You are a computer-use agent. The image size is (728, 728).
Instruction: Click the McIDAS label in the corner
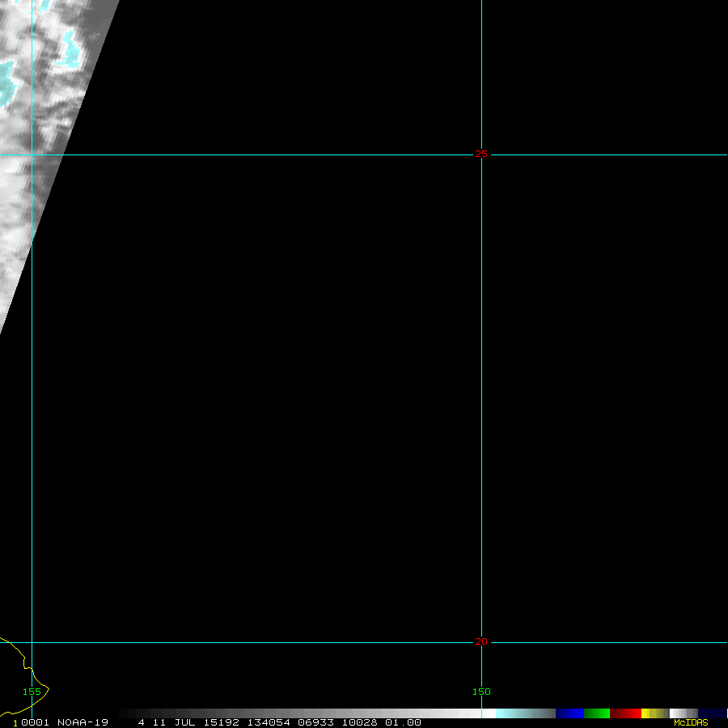[x=690, y=722]
